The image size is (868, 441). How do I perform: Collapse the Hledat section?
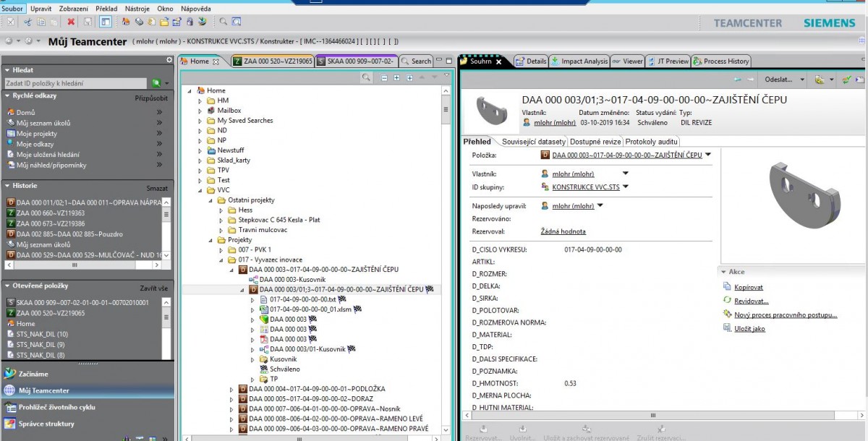(x=8, y=70)
